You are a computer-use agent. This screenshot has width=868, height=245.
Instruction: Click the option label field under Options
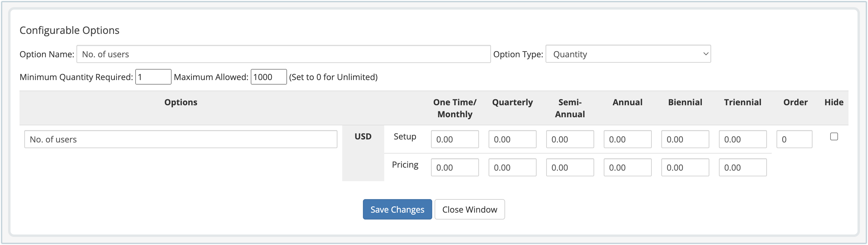point(181,139)
